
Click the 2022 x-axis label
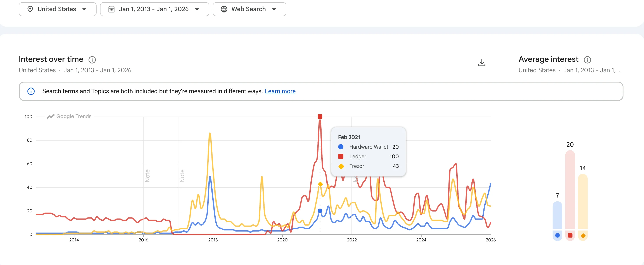[x=352, y=240]
